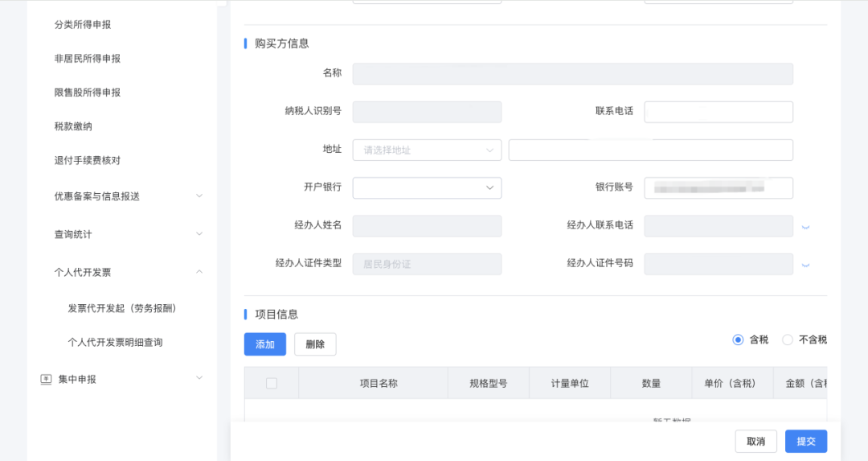Click 提交 to submit the form
The image size is (868, 461).
tap(806, 441)
